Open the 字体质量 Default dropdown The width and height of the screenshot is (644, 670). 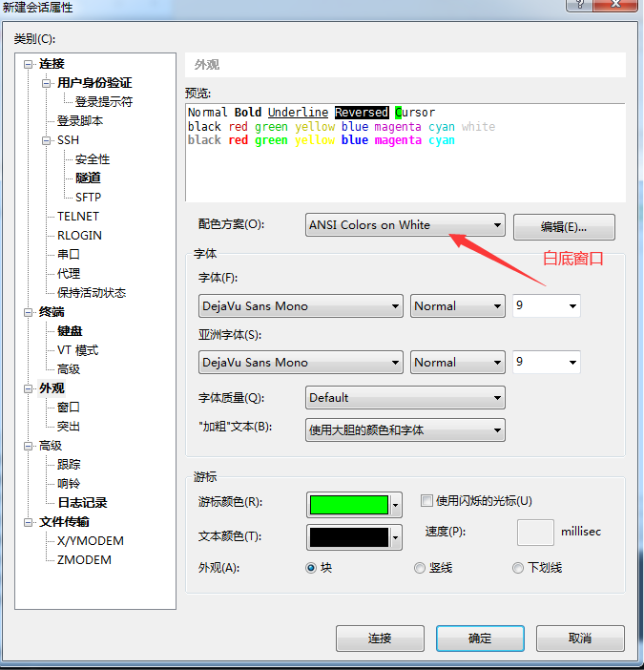pyautogui.click(x=405, y=398)
